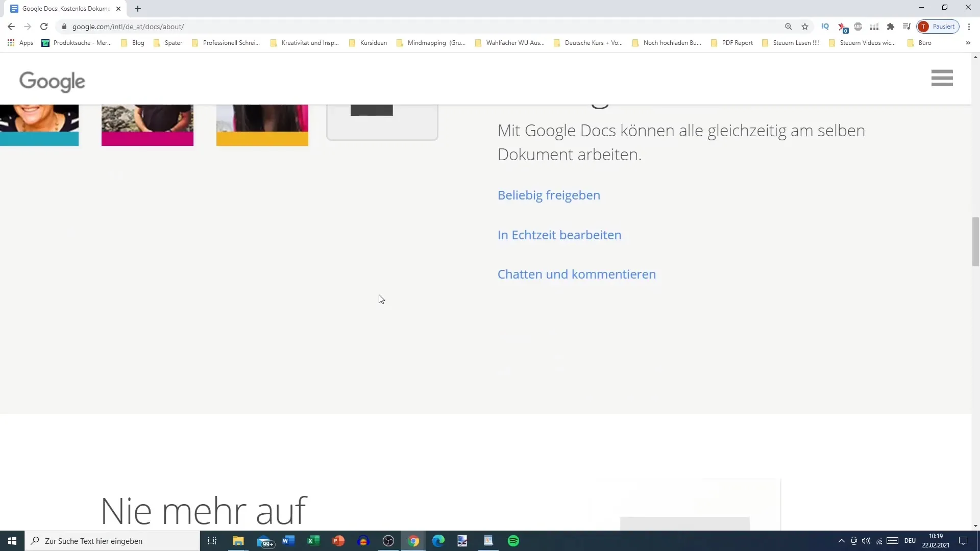Viewport: 980px width, 551px height.
Task: Open the Kreativität und Insp... bookmark folder
Action: point(304,43)
